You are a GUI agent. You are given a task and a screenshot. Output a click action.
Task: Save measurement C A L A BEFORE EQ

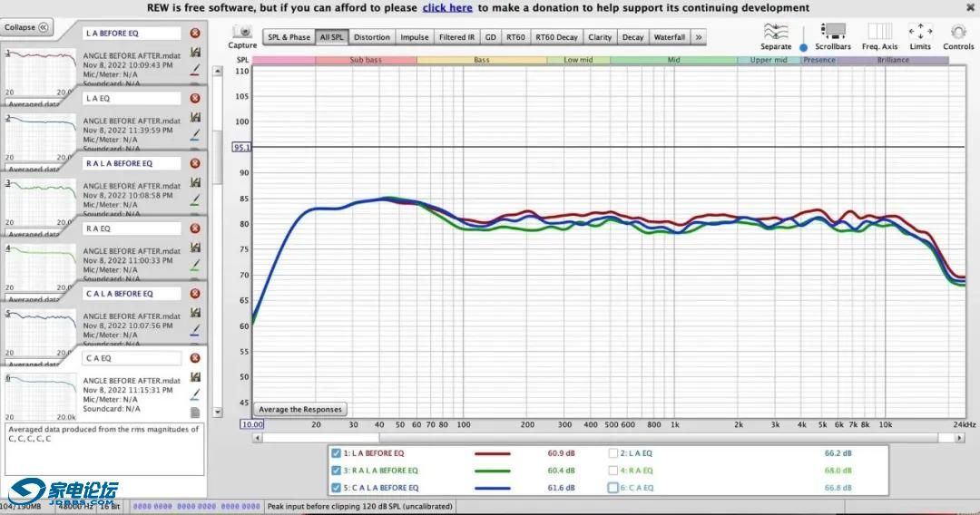coord(196,312)
